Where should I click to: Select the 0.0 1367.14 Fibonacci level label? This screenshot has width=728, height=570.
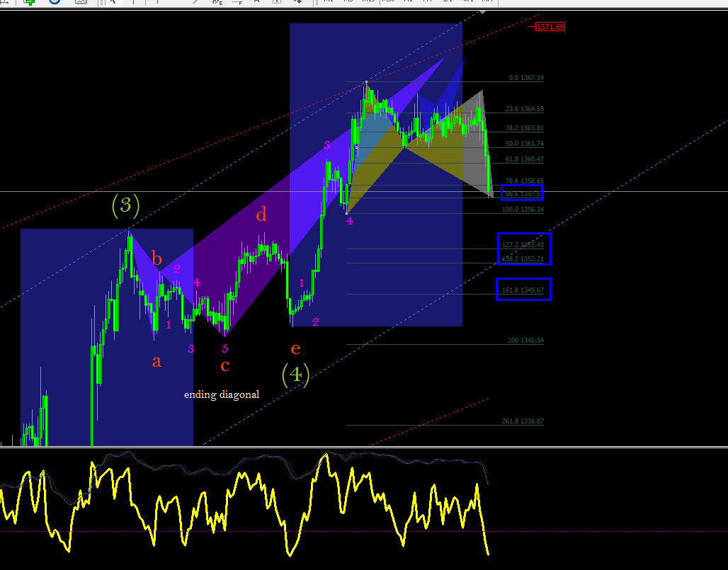pos(526,78)
